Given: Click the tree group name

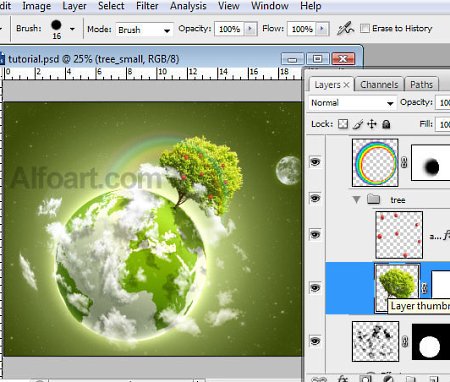Looking at the screenshot, I should [398, 200].
